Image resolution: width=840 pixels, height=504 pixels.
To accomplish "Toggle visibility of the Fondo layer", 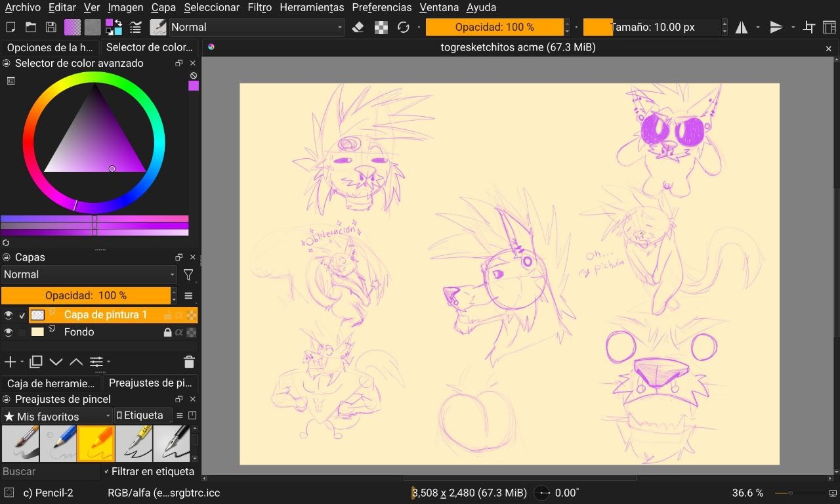I will pyautogui.click(x=9, y=332).
